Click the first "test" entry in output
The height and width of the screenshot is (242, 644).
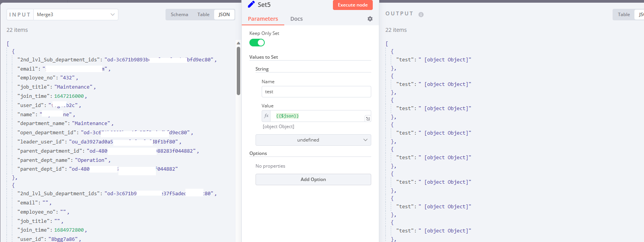tap(434, 60)
